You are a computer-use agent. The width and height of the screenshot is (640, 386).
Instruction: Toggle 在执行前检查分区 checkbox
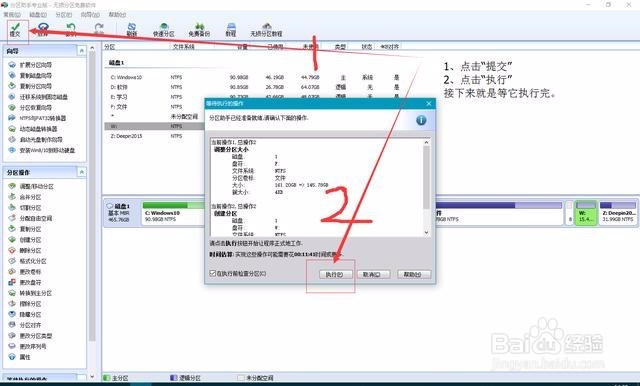click(x=212, y=273)
